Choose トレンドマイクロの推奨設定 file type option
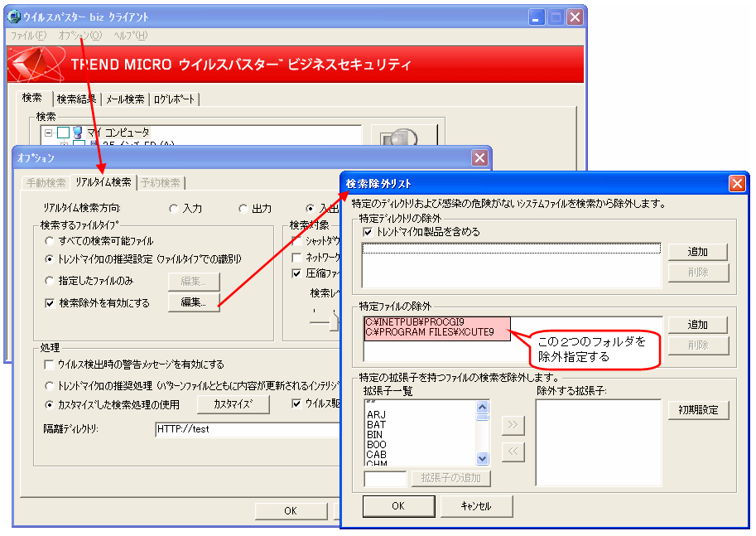 (142, 259)
